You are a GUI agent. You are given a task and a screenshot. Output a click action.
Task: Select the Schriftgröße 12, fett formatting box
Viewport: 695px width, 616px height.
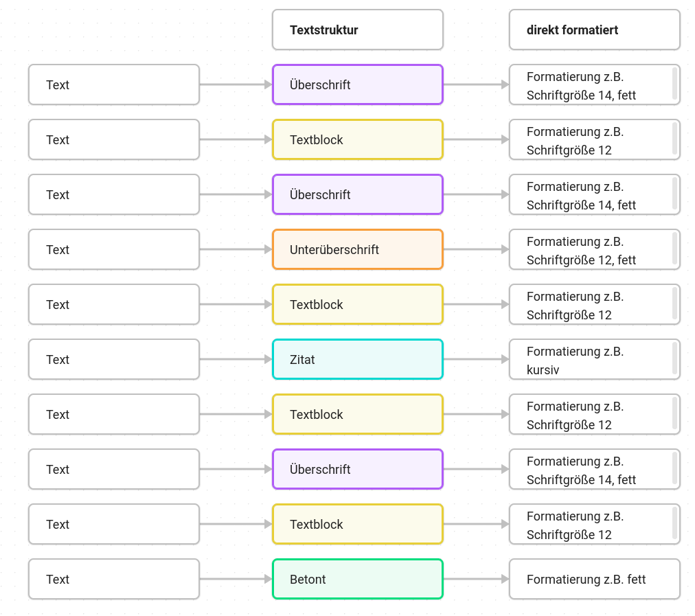[x=594, y=249]
